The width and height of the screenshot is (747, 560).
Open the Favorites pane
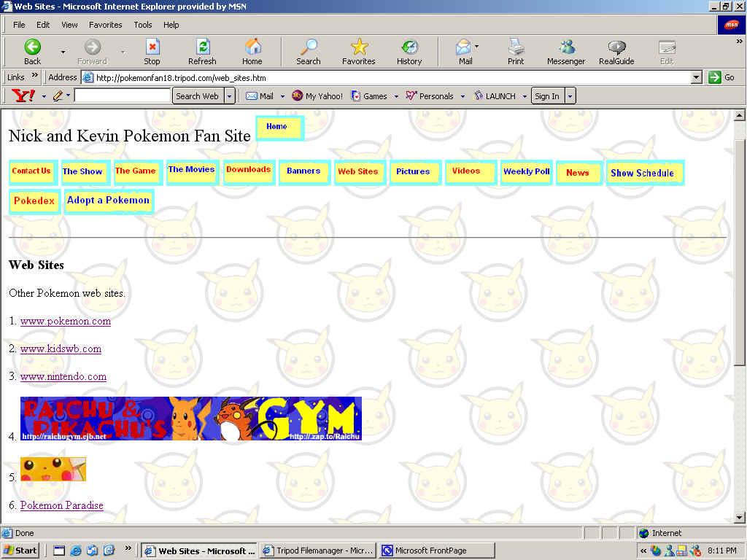(x=359, y=47)
